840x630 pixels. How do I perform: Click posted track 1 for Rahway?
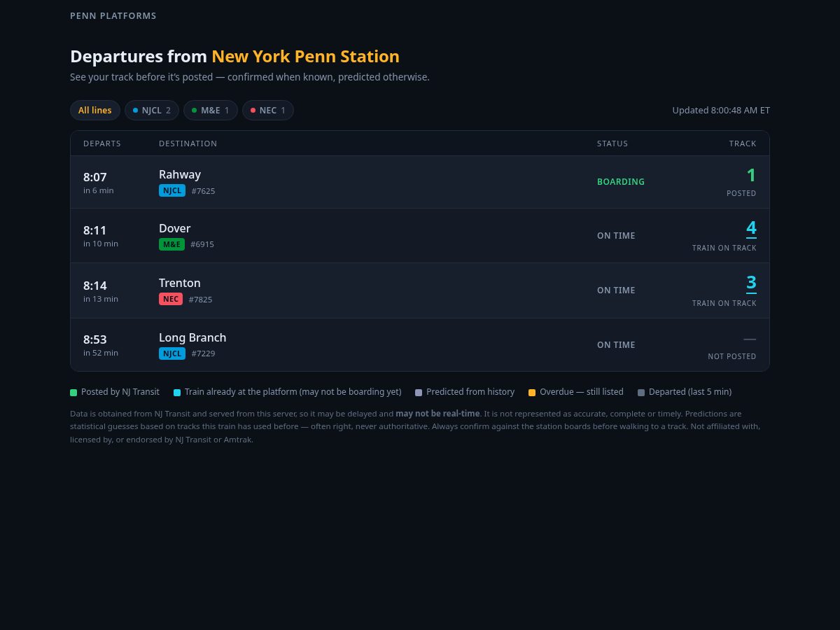(x=751, y=175)
